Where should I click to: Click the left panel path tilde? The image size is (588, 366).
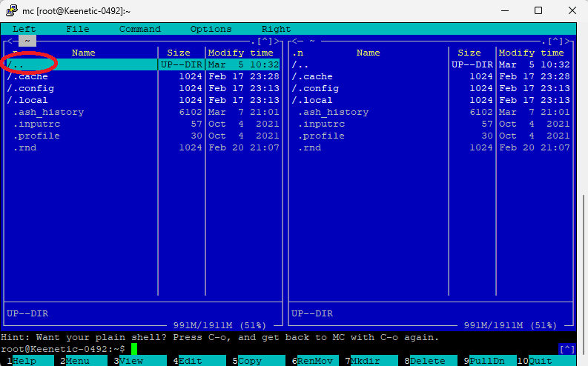tap(27, 41)
